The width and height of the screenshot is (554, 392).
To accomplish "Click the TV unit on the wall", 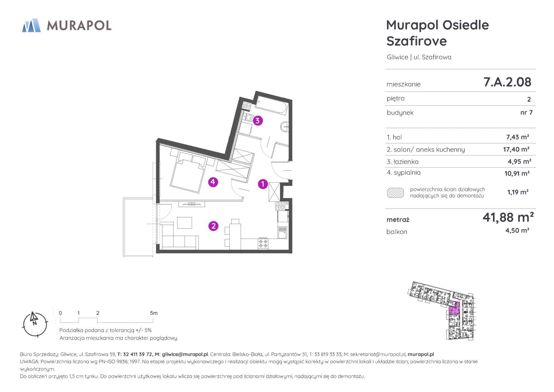I will [x=192, y=204].
